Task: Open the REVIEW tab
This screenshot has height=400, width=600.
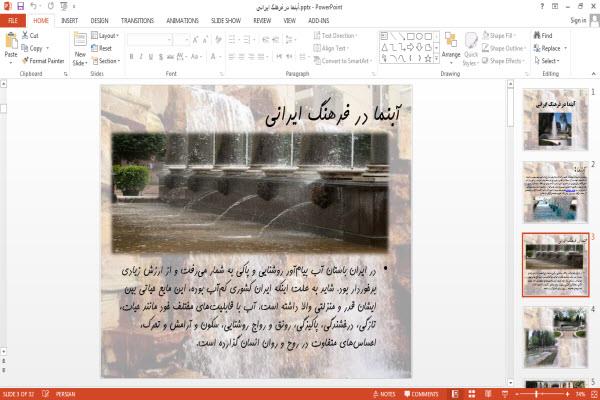Action: click(262, 21)
